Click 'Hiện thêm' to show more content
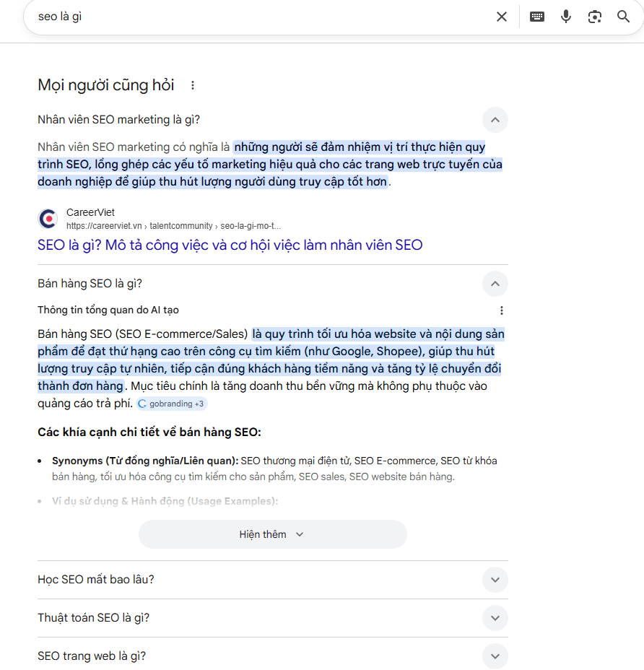The height and width of the screenshot is (670, 644). click(x=272, y=534)
